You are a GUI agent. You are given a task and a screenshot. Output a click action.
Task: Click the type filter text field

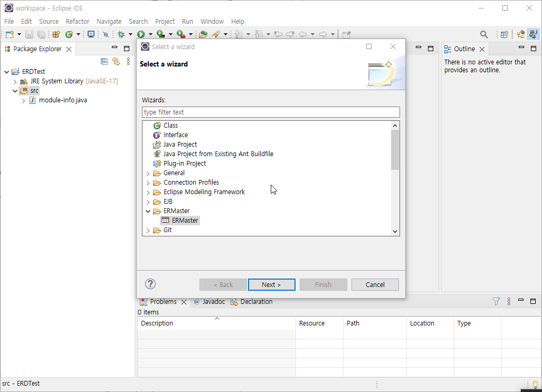tap(271, 112)
